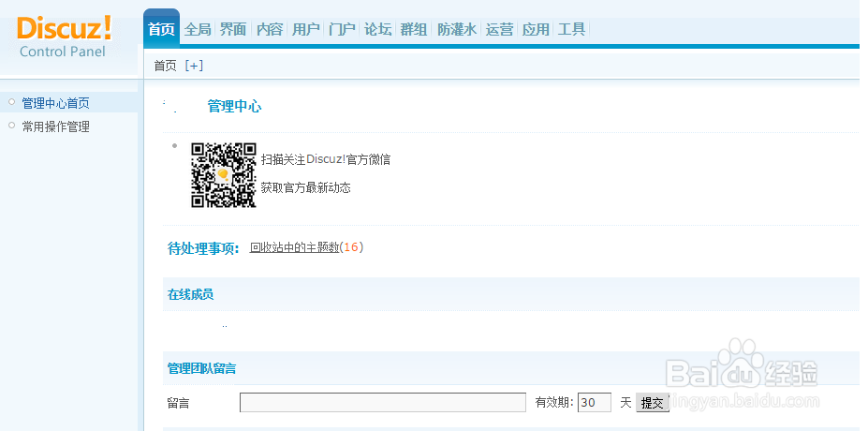The width and height of the screenshot is (868, 431).
Task: Go to the 应用 tab
Action: (x=536, y=29)
